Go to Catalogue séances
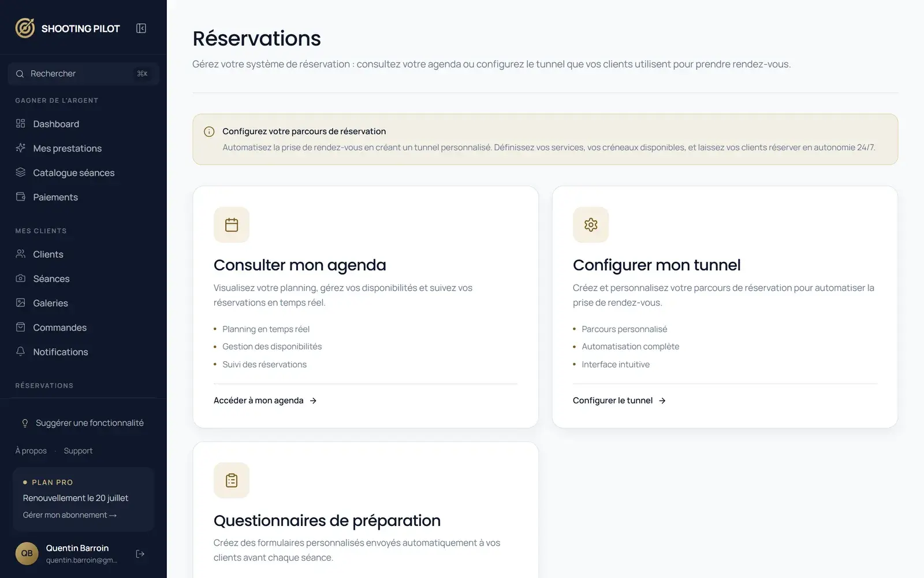 click(73, 173)
